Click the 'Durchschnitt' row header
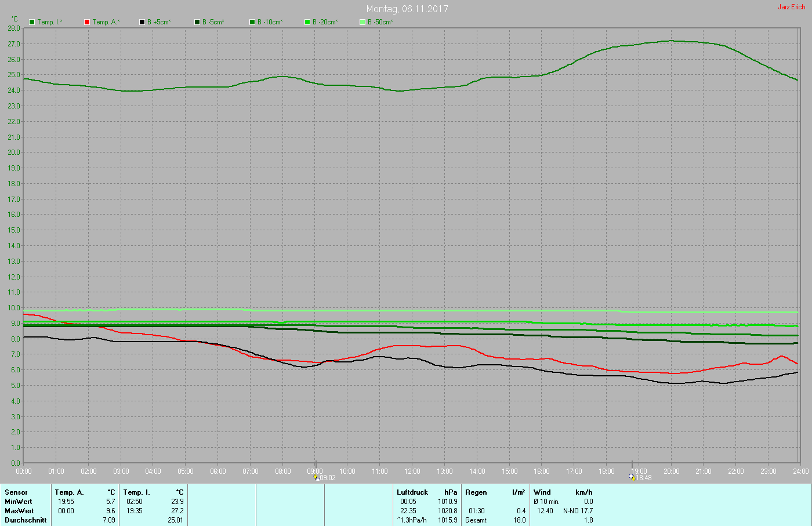812x526 pixels. [x=26, y=520]
